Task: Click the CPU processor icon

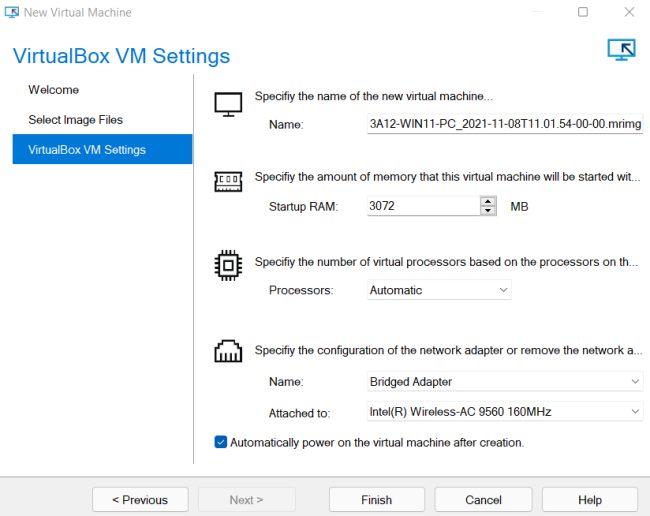Action: pos(228,266)
